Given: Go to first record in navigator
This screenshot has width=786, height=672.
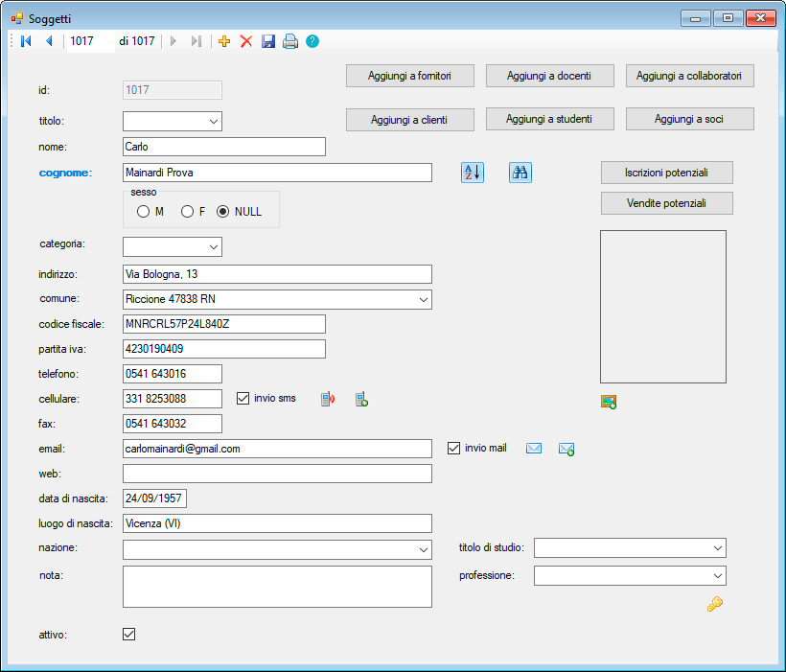Looking at the screenshot, I should (x=26, y=41).
